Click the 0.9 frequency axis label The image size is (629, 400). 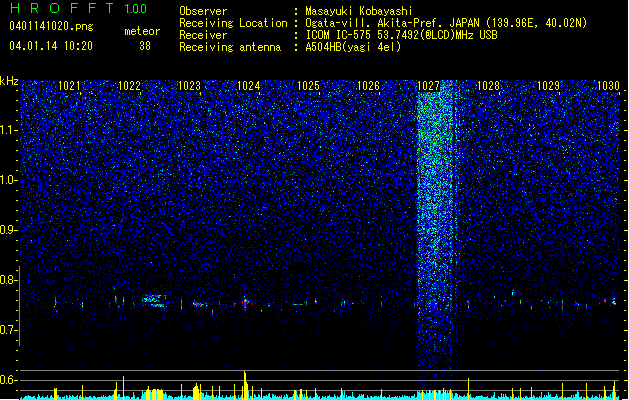click(x=7, y=230)
